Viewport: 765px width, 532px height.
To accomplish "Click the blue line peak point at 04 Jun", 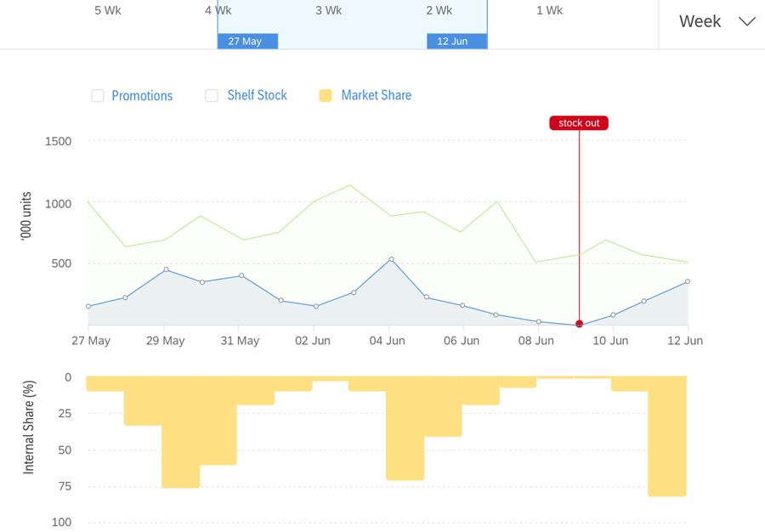I will tap(391, 259).
